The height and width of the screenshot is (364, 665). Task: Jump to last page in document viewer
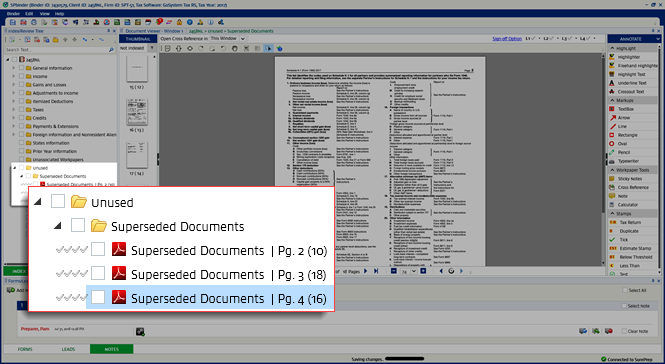(x=376, y=271)
